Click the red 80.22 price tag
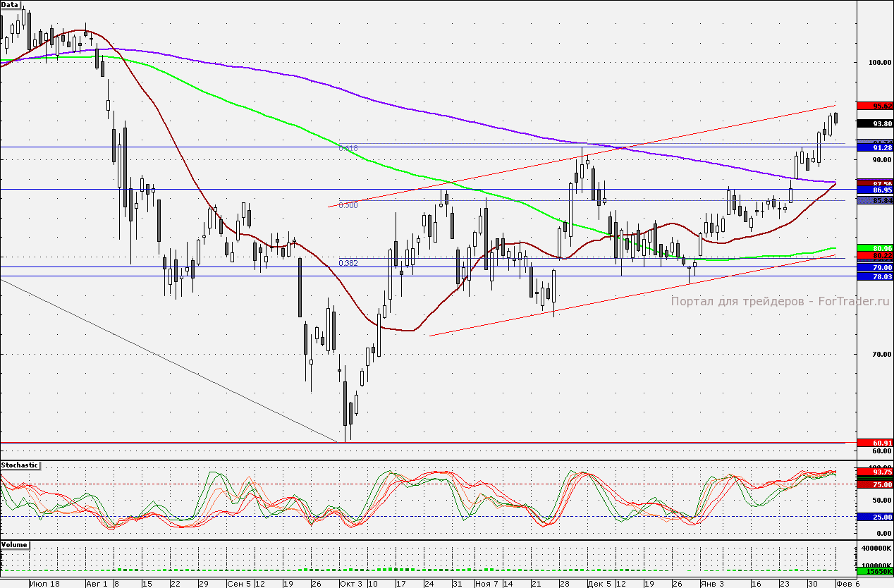Image resolution: width=894 pixels, height=588 pixels. pyautogui.click(x=874, y=256)
